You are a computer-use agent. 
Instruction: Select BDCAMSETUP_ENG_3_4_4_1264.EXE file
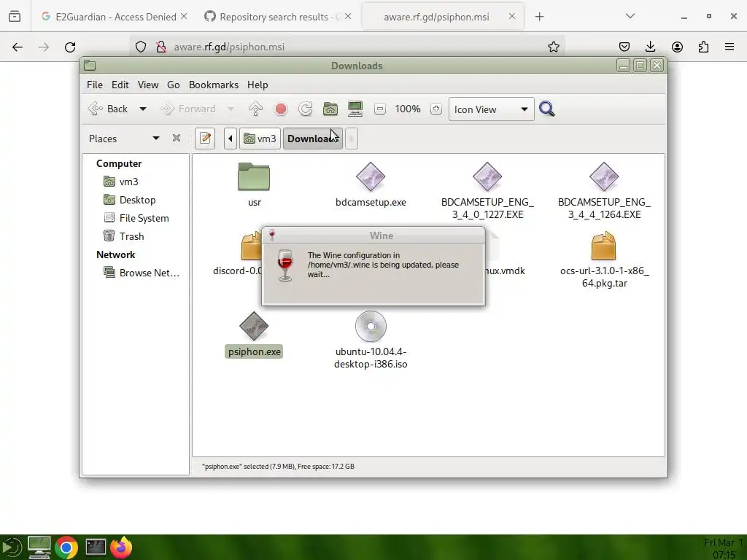tap(604, 190)
